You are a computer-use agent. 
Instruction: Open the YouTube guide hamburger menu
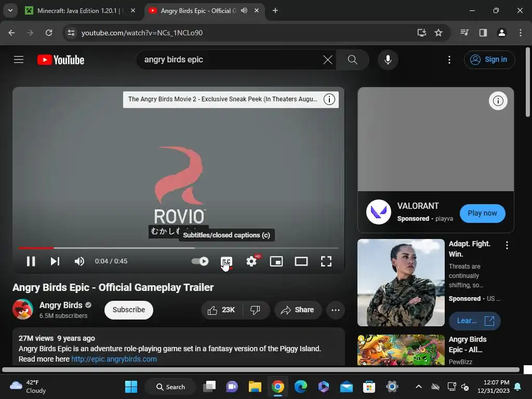19,60
